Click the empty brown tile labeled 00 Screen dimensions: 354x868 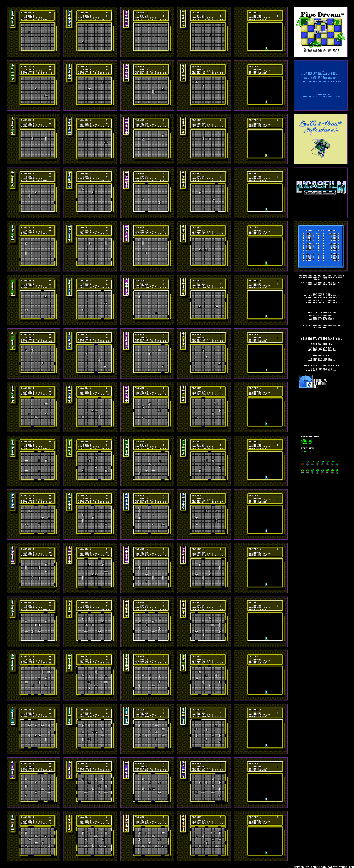pos(302,464)
